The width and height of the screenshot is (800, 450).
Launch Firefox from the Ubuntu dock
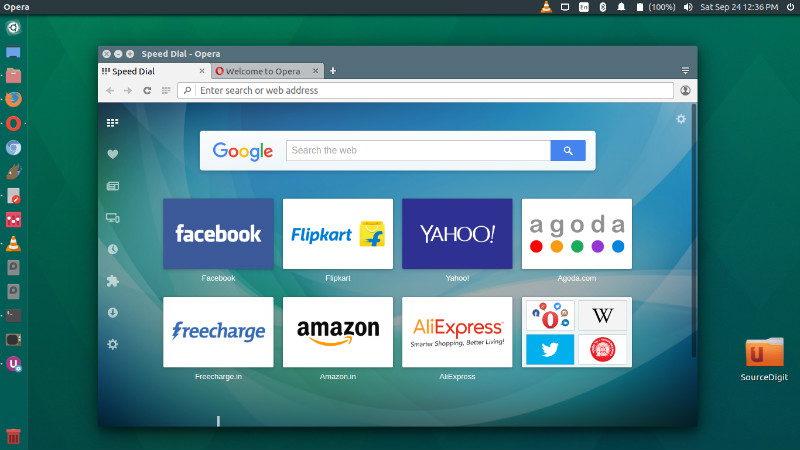[13, 99]
